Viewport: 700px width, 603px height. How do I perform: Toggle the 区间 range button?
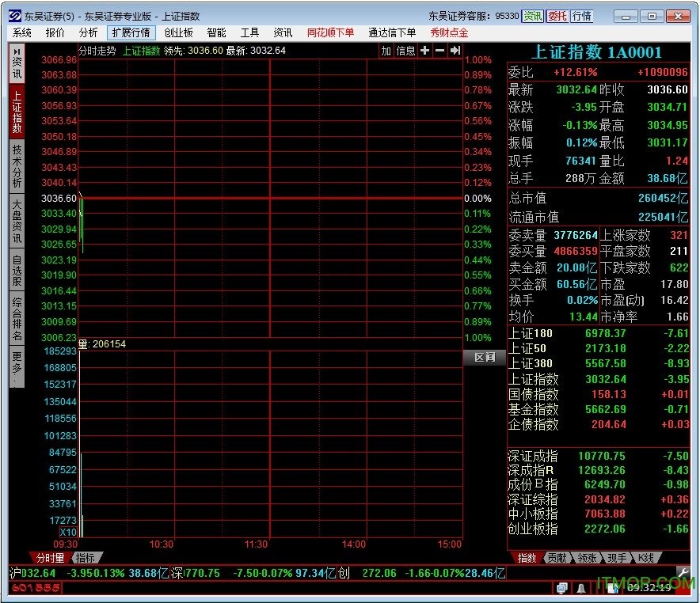(484, 358)
